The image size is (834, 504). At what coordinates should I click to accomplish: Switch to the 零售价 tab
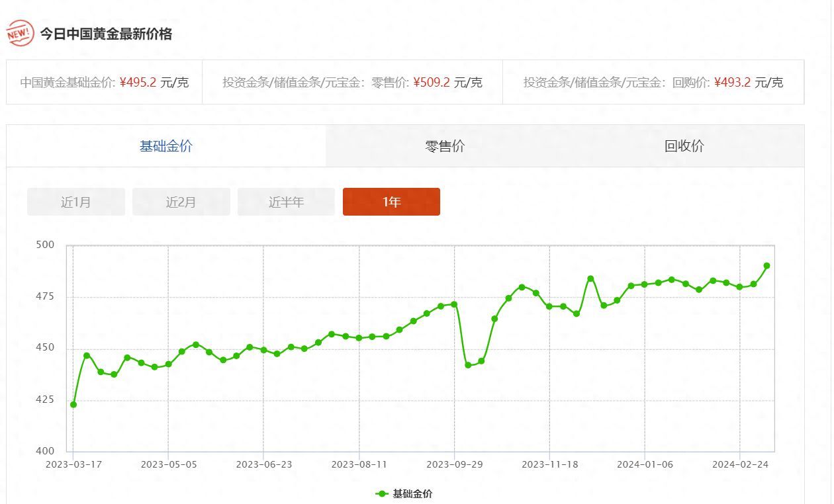443,146
